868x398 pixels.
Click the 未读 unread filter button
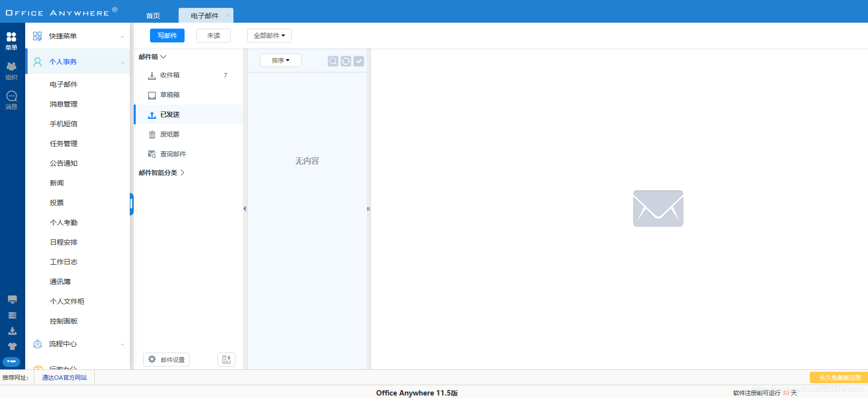click(214, 36)
